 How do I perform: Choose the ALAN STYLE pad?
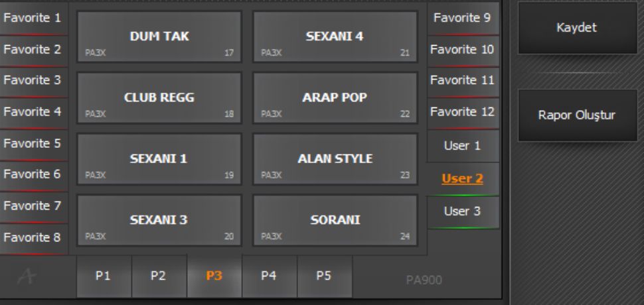tap(335, 160)
